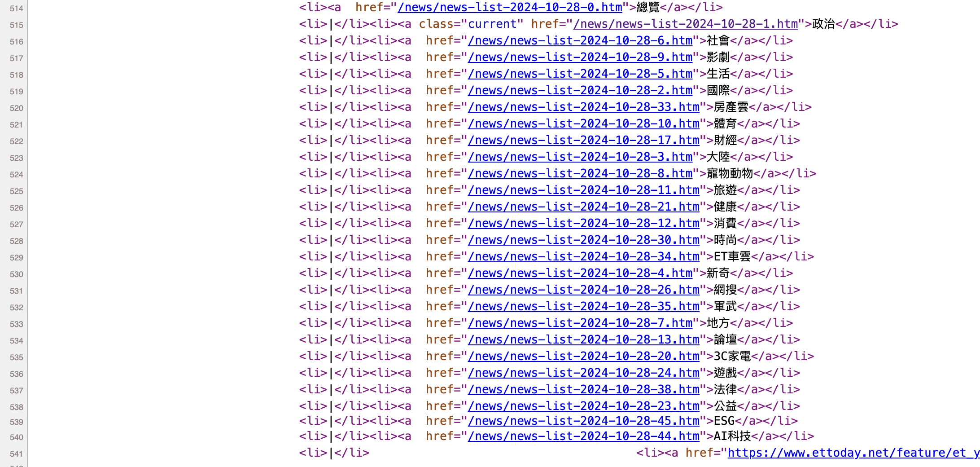Image resolution: width=980 pixels, height=467 pixels.
Task: Open the news-list-2024-10-28-0.htm link
Action: (510, 8)
